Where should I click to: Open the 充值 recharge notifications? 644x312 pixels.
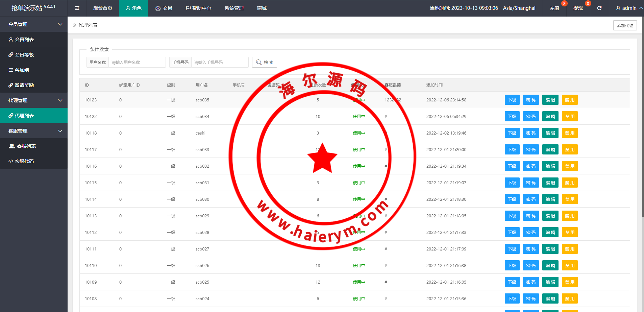tap(554, 8)
